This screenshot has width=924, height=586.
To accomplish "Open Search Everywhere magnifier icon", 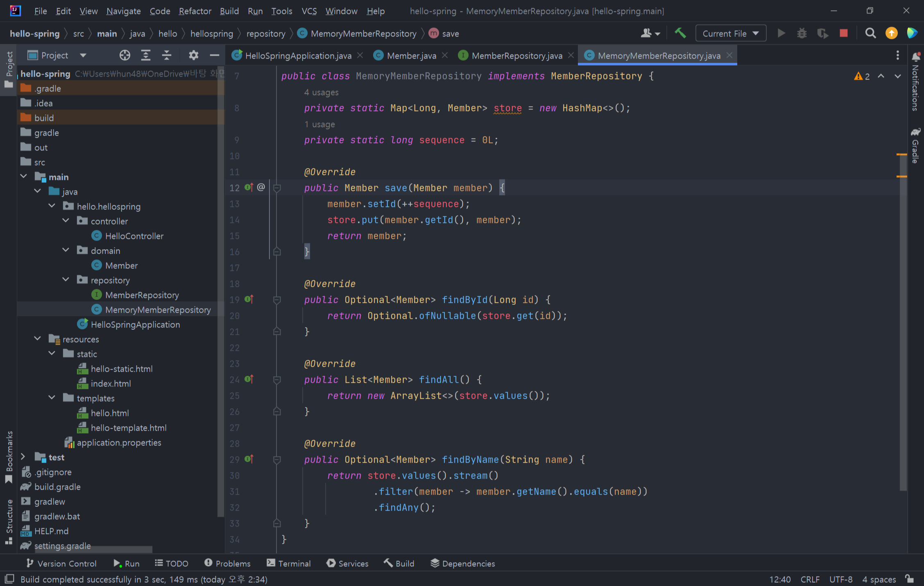I will [x=870, y=33].
